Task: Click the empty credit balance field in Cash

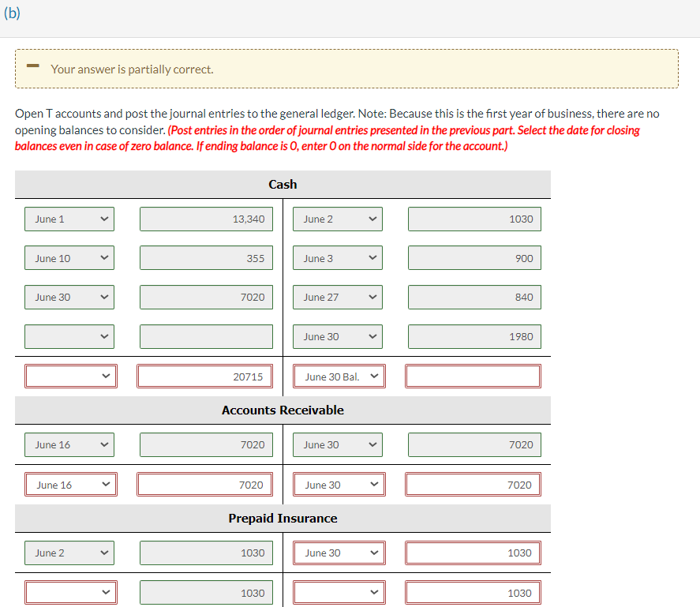Action: click(x=474, y=376)
